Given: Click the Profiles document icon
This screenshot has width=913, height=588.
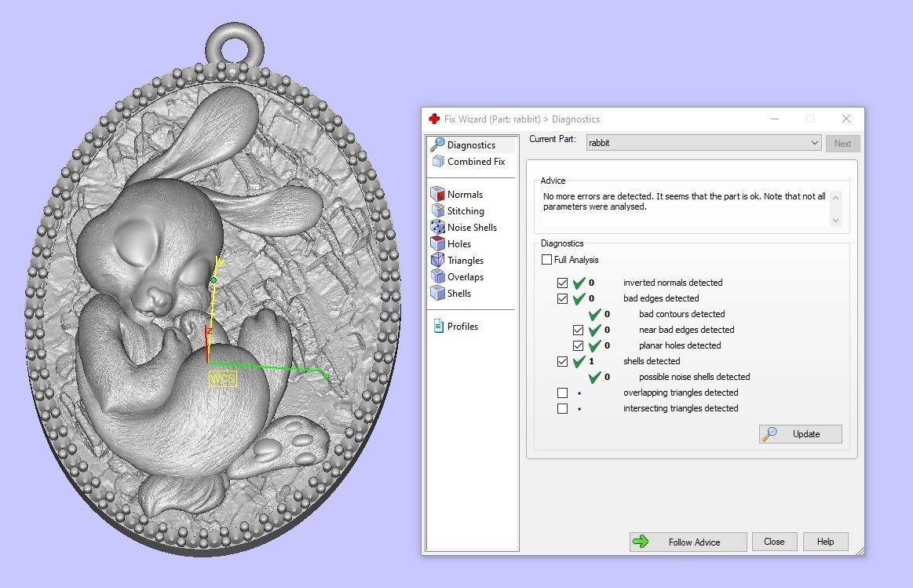Looking at the screenshot, I should click(439, 326).
